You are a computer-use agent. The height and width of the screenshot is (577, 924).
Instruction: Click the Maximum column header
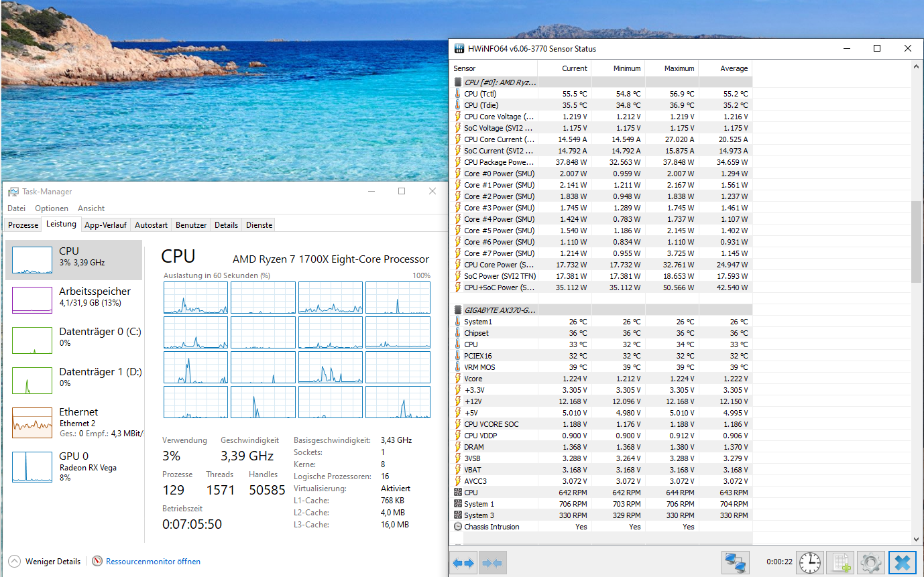click(671, 68)
